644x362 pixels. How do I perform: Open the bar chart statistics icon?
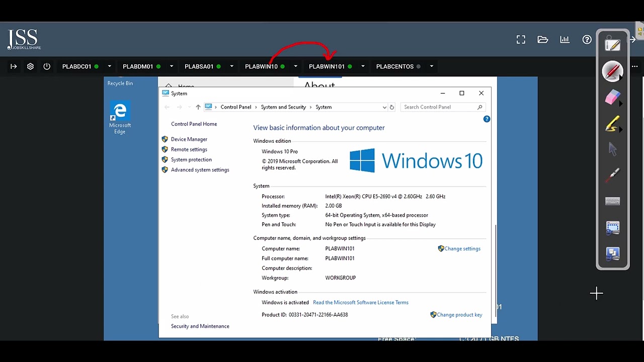tap(565, 40)
